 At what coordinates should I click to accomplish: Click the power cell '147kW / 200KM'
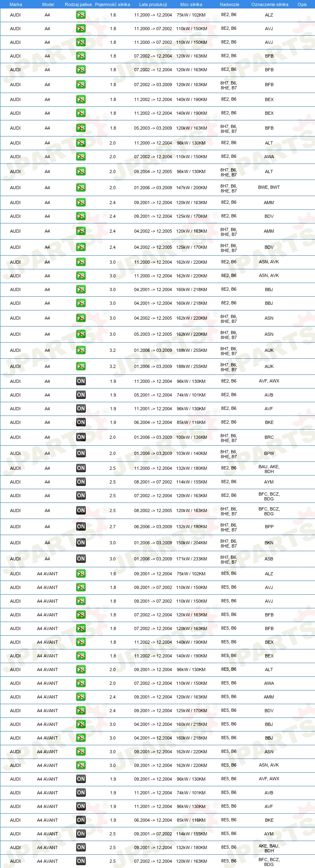coord(192,188)
